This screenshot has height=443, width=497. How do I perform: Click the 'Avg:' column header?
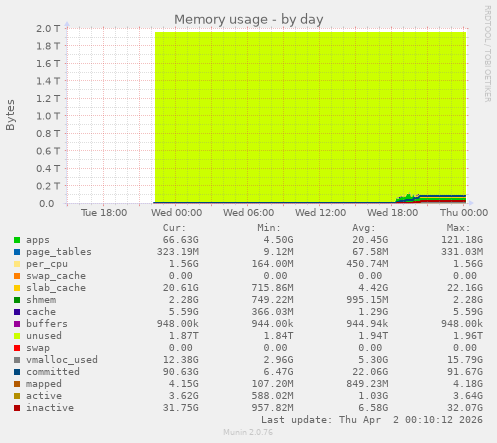[363, 228]
